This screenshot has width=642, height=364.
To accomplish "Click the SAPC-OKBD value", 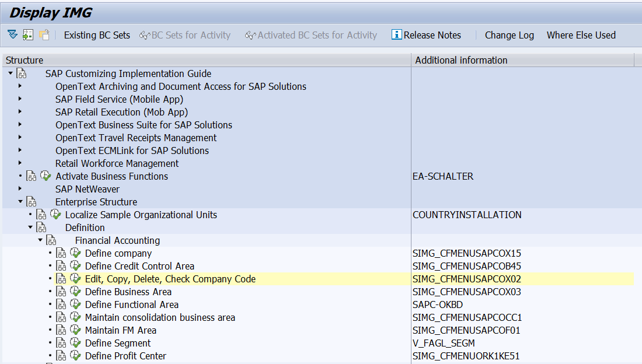I will [438, 304].
